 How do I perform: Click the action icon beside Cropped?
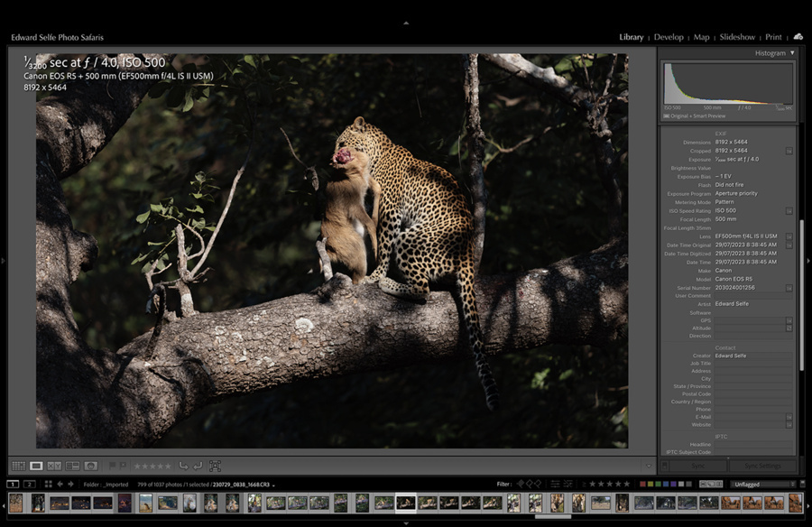[789, 151]
